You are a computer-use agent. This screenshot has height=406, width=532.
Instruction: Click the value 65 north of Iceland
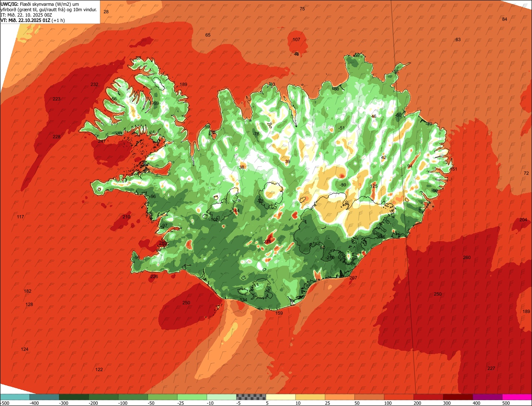(208, 35)
